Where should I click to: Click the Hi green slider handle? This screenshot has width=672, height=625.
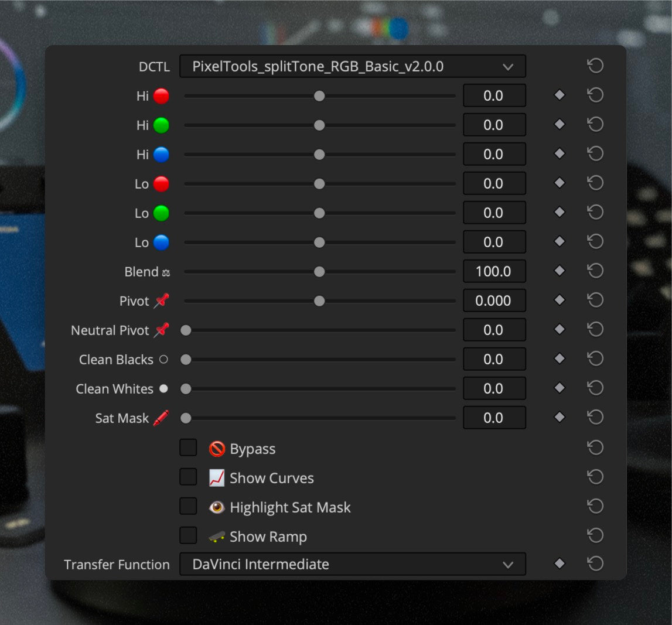point(319,125)
